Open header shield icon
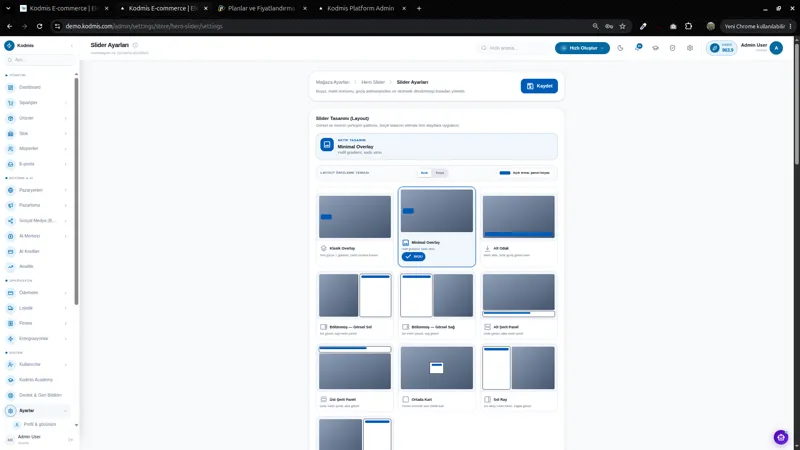 point(672,48)
